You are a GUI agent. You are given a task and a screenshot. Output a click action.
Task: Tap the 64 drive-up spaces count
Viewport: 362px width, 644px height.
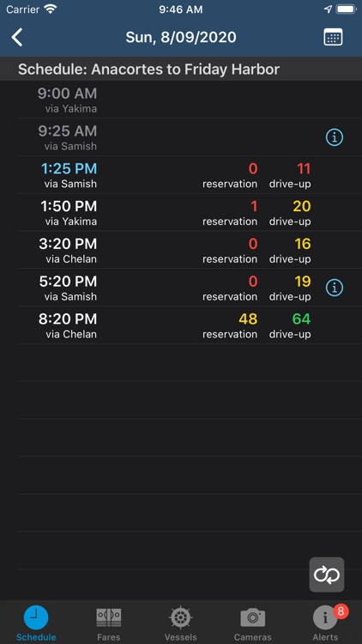(301, 319)
